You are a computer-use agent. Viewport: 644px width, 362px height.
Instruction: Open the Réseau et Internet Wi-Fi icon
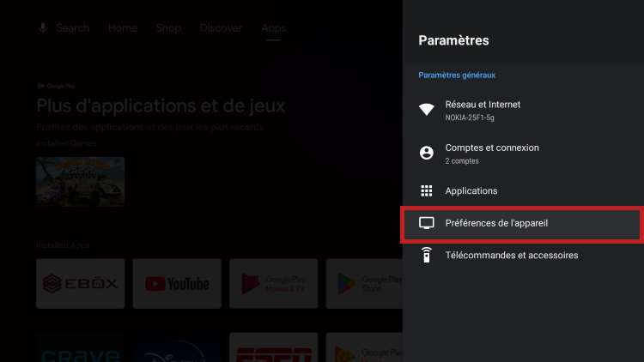pos(426,110)
